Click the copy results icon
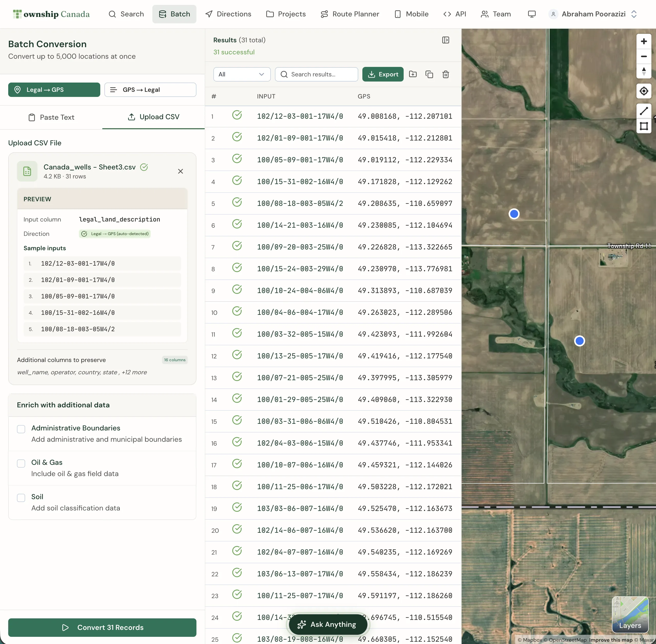Image resolution: width=656 pixels, height=644 pixels. click(429, 74)
